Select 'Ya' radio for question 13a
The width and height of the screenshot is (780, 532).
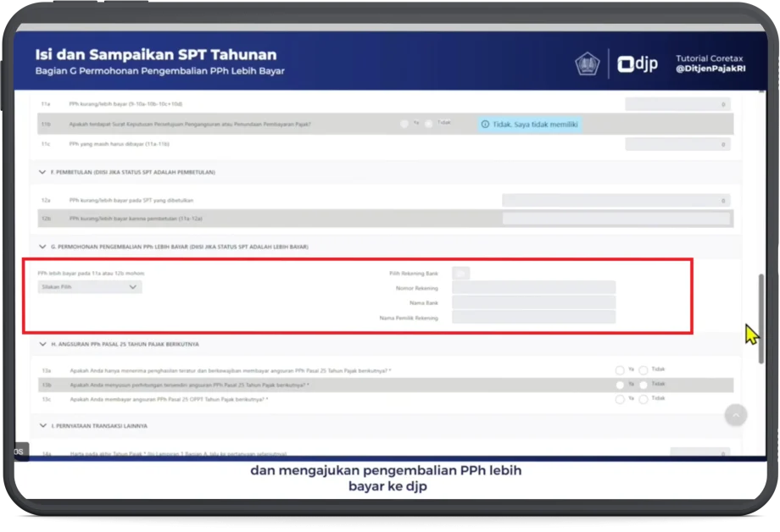tap(620, 370)
